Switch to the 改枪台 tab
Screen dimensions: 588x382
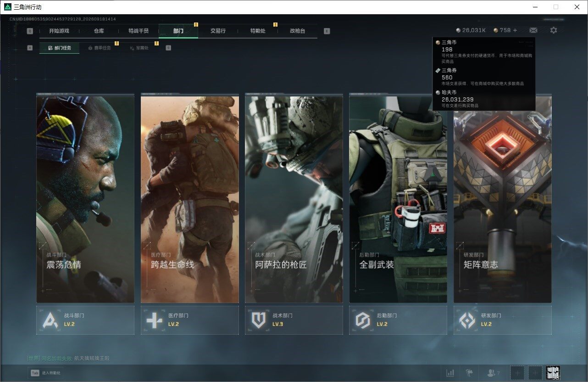coord(297,31)
